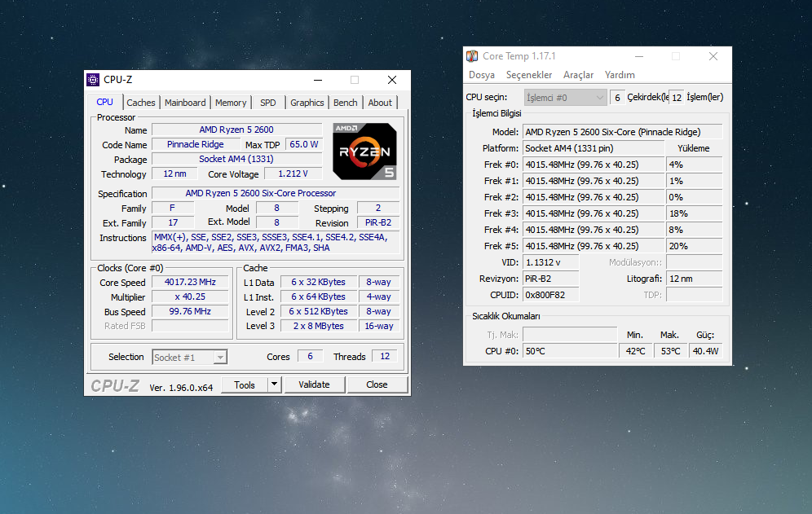Click the Core Voltage value 1.212 V
The width and height of the screenshot is (812, 514).
(x=293, y=174)
